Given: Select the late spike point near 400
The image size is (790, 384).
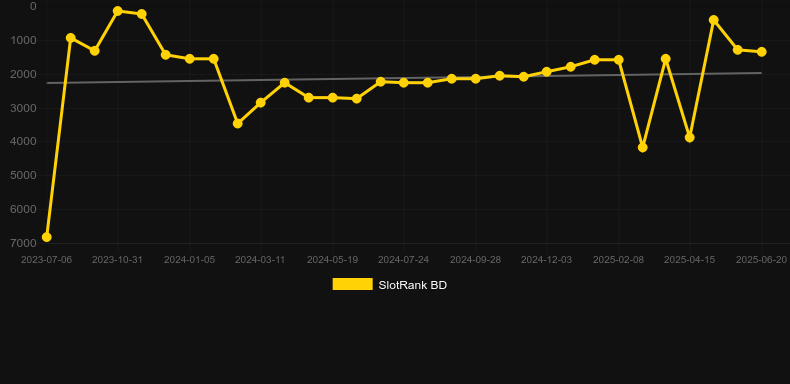Looking at the screenshot, I should [713, 20].
